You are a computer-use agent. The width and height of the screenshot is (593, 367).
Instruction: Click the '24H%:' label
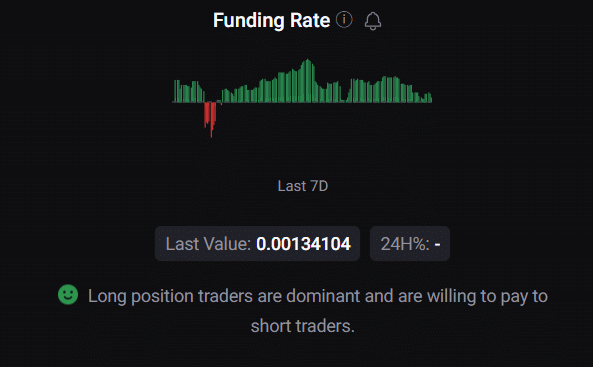[405, 244]
